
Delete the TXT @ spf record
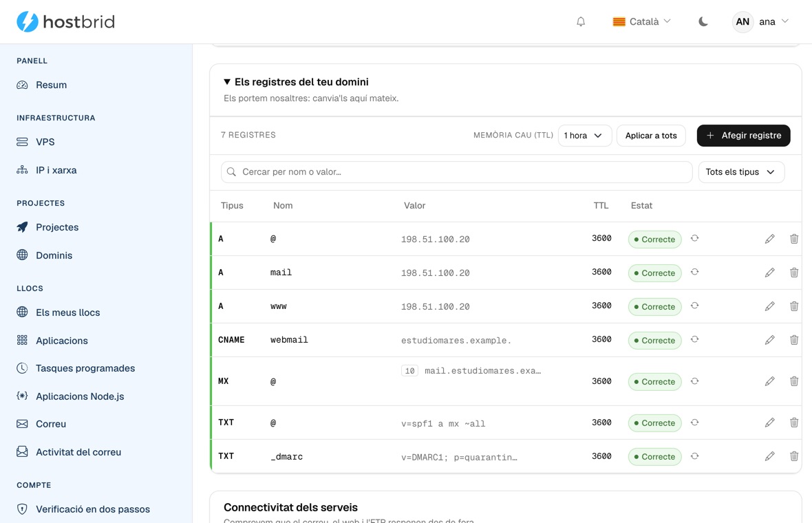(x=794, y=423)
